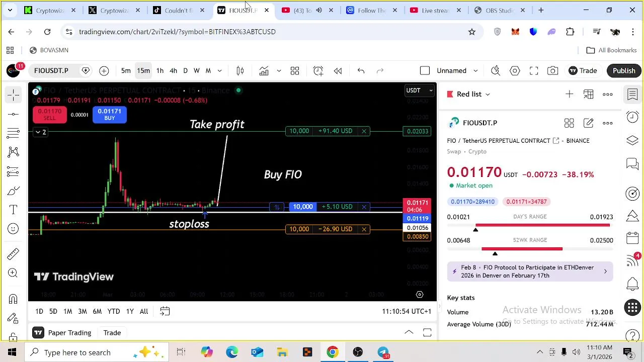Open the FIO ETHDenver news item

(530, 271)
